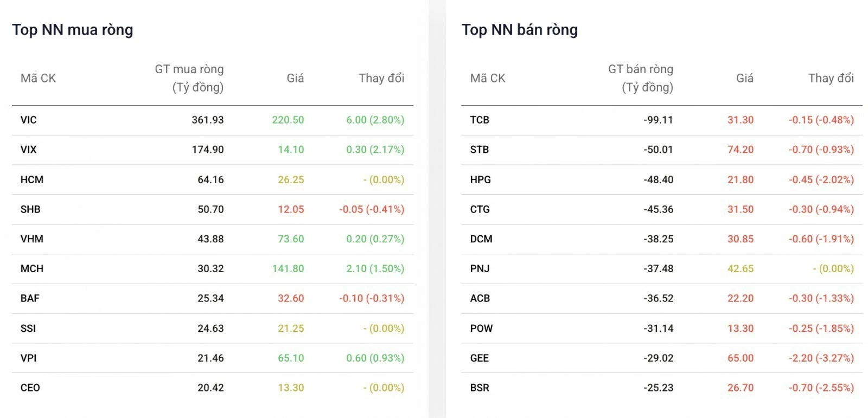Image resolution: width=868 pixels, height=418 pixels.
Task: Click VIC price 220.50
Action: click(288, 120)
